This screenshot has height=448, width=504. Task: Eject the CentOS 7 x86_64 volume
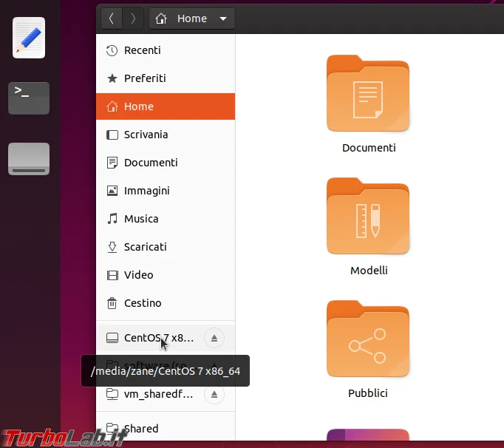(x=214, y=338)
